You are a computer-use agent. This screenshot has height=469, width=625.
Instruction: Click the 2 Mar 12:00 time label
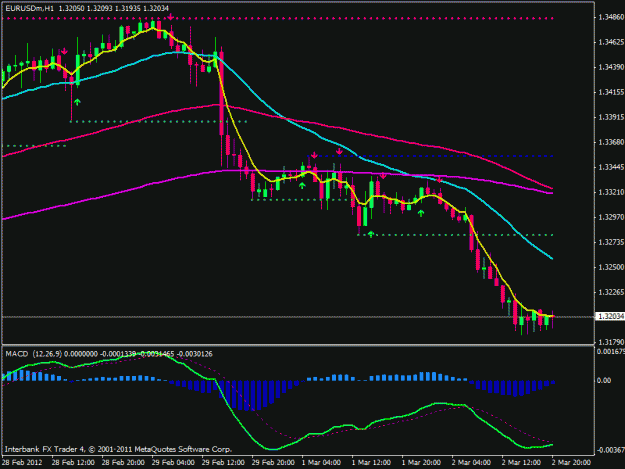click(x=521, y=463)
